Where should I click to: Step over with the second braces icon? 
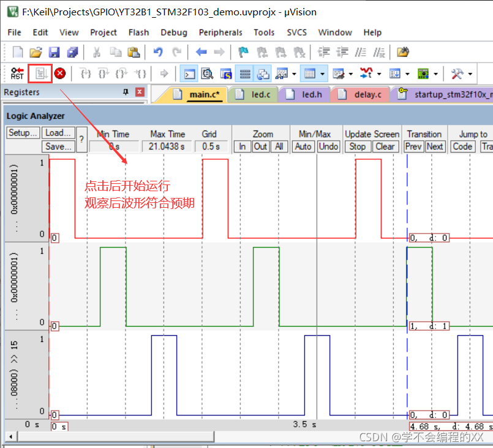pos(103,74)
